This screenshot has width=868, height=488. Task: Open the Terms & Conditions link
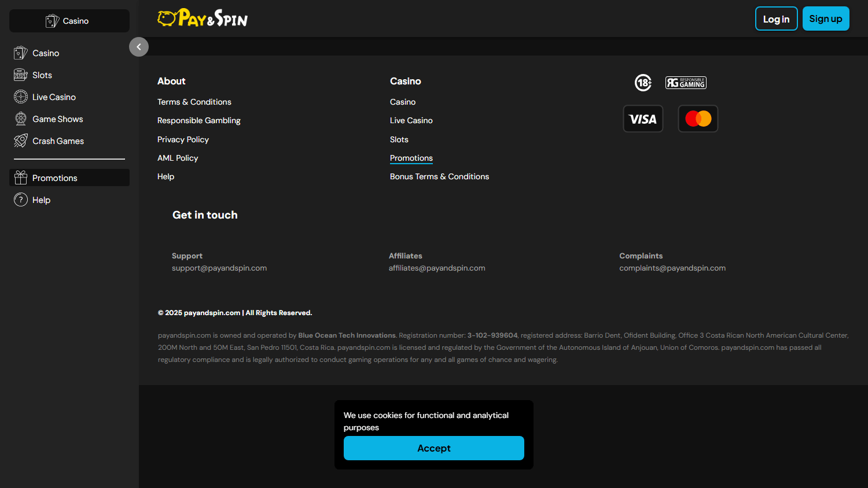(x=194, y=102)
